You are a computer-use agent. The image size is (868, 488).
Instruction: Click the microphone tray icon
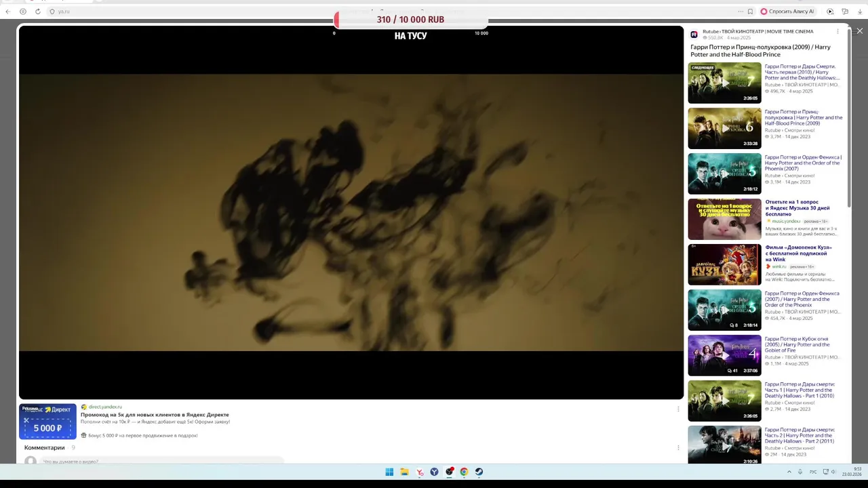(800, 472)
